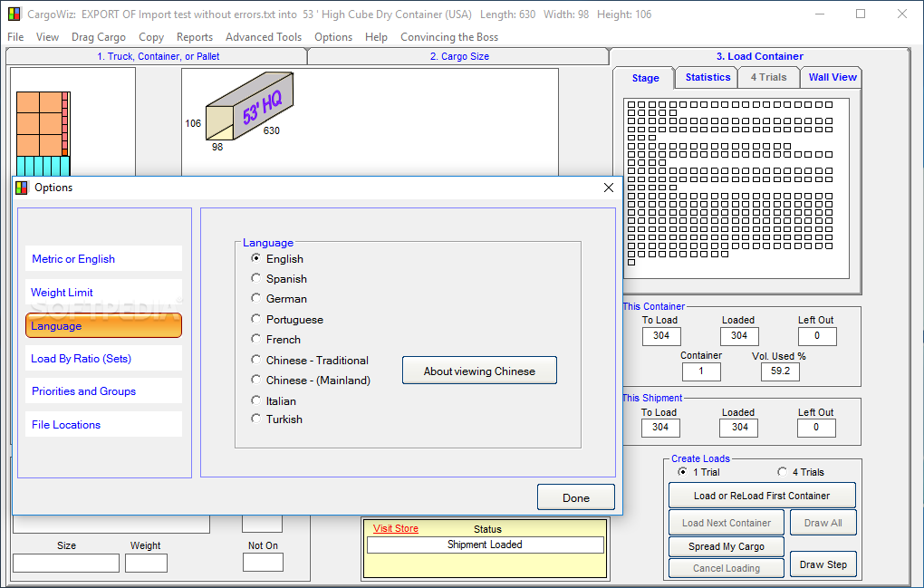The height and width of the screenshot is (588, 924).
Task: Click the Weight input field
Action: [146, 564]
